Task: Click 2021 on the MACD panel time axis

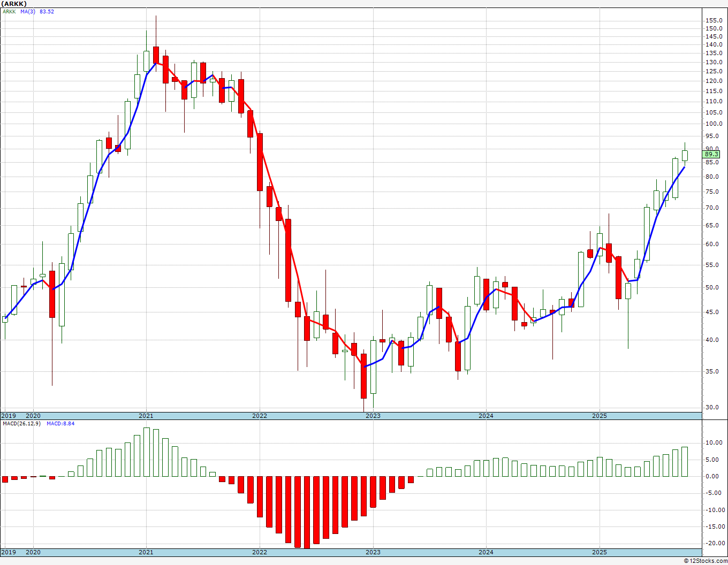Action: tap(146, 552)
